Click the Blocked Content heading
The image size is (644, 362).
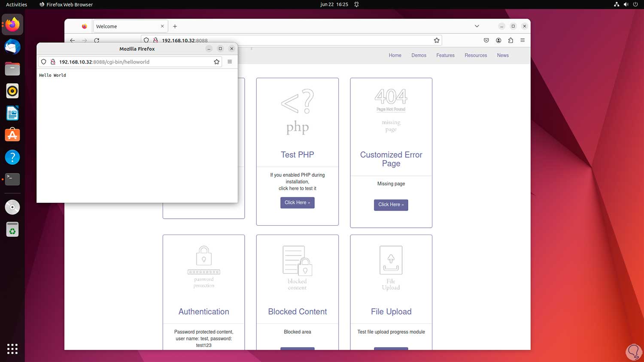(x=298, y=311)
